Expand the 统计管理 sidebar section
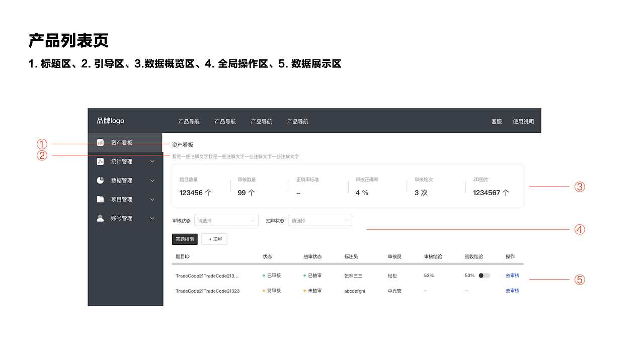This screenshot has height=362, width=644. click(152, 161)
